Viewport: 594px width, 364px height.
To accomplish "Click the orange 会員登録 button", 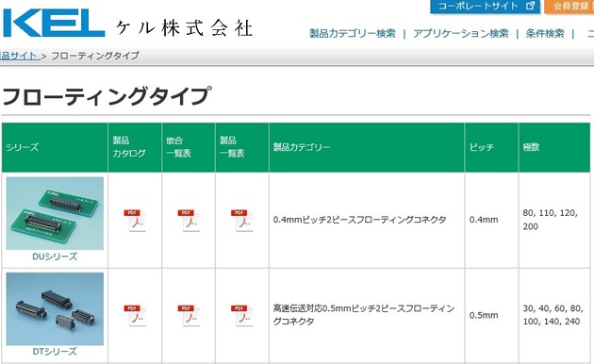I will [x=569, y=7].
